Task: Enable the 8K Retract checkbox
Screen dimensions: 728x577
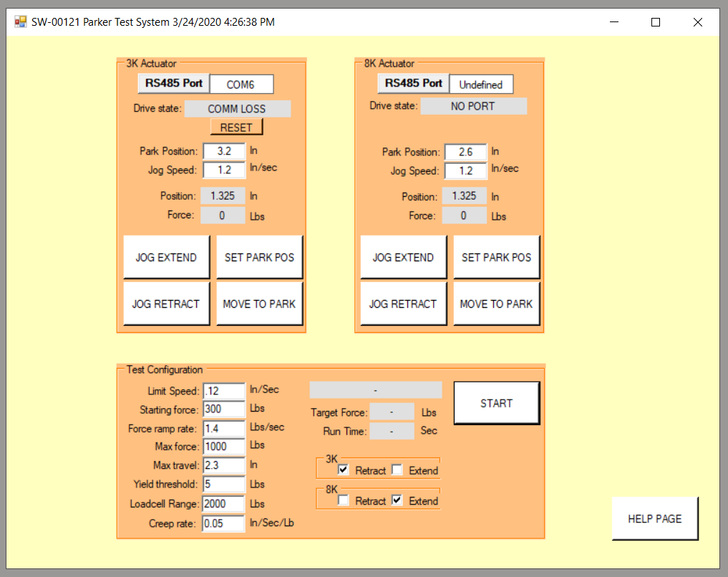Action: (343, 500)
